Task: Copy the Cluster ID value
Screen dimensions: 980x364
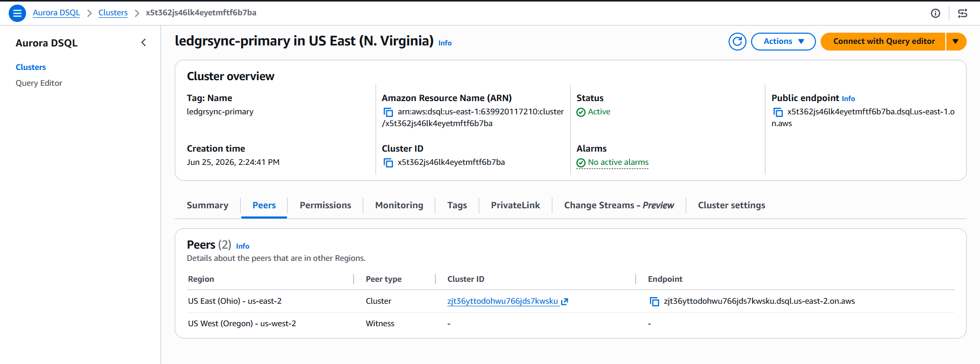Action: [388, 163]
